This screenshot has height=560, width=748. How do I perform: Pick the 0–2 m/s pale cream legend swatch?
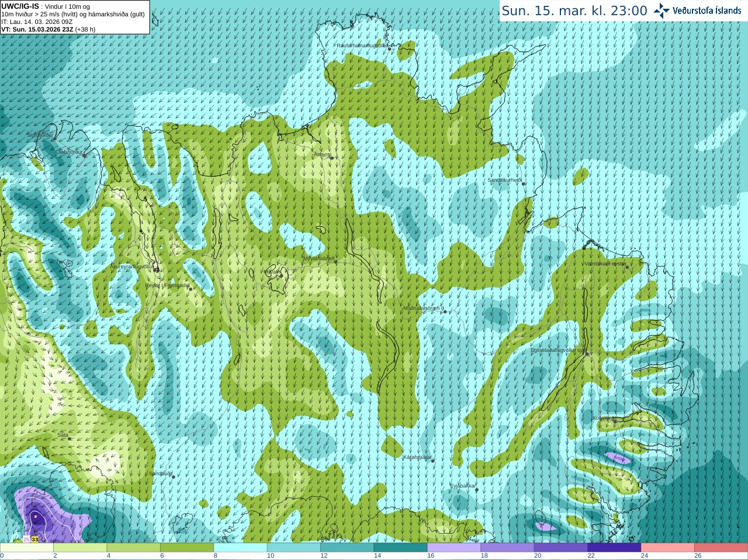tap(27, 548)
